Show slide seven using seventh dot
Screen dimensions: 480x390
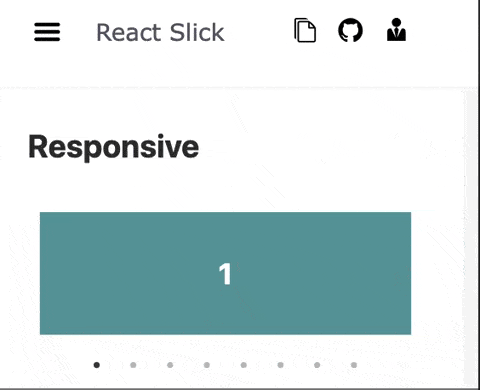coord(317,365)
